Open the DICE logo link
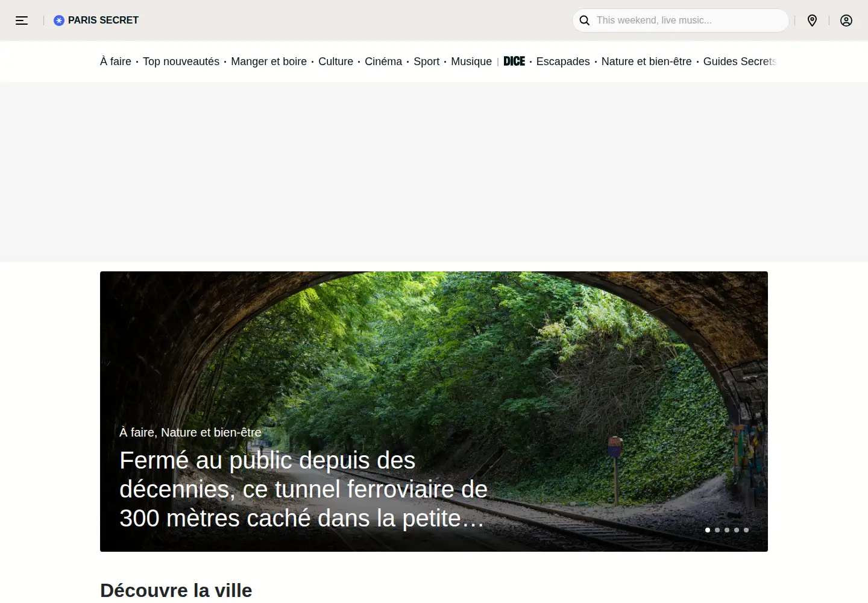Screen dimensions: 868x603 tap(514, 62)
